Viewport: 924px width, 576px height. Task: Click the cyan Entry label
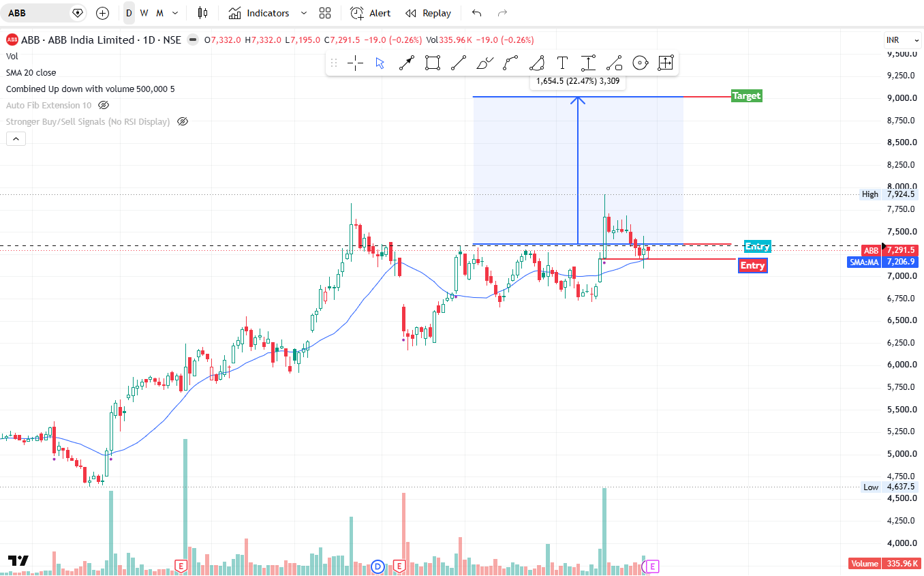757,247
